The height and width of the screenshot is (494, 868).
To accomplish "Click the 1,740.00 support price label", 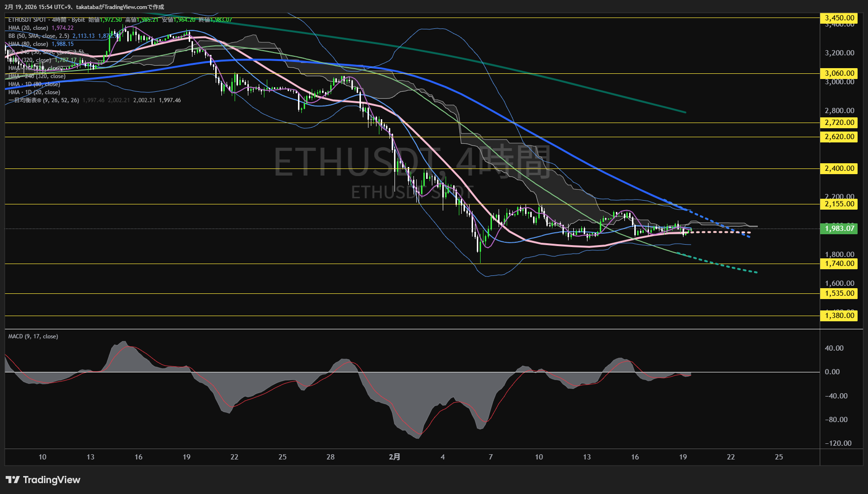I will tap(839, 264).
